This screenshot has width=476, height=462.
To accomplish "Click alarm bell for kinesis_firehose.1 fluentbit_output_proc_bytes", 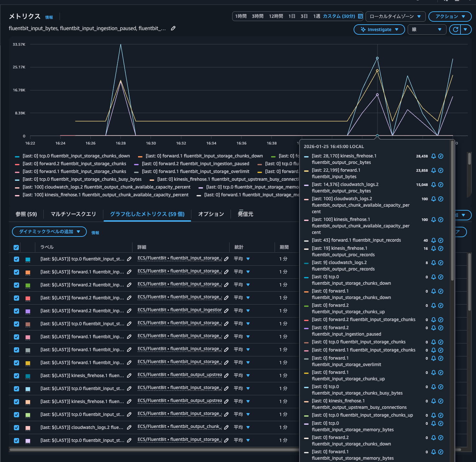I will [x=434, y=156].
